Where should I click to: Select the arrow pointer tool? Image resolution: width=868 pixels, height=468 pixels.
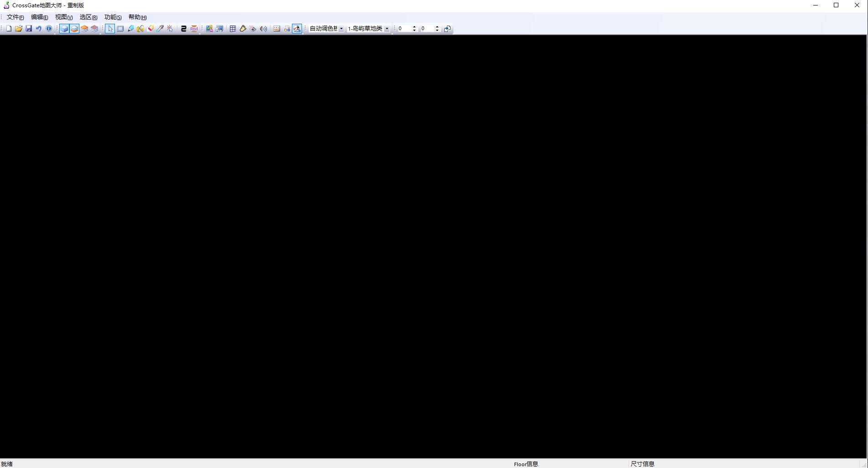110,28
